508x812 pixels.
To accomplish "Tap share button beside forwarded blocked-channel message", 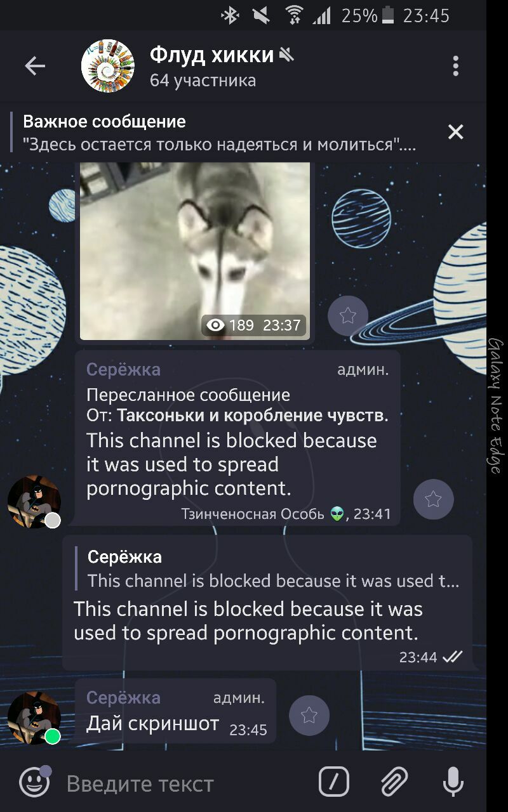I will tap(434, 499).
